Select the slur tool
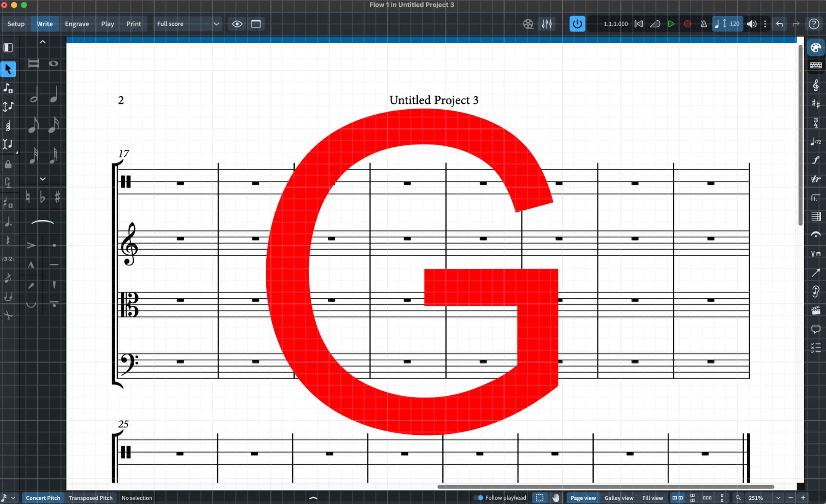Screen dimensions: 826x504 43,222
